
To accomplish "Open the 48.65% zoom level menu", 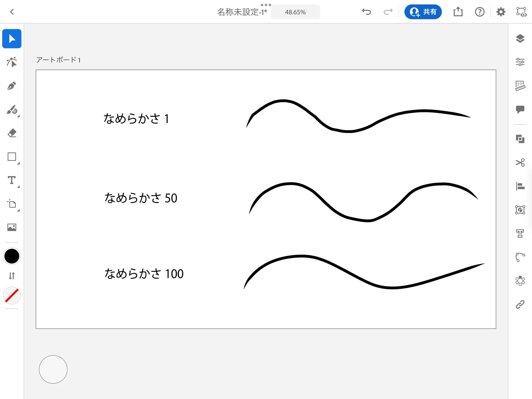I will click(295, 12).
